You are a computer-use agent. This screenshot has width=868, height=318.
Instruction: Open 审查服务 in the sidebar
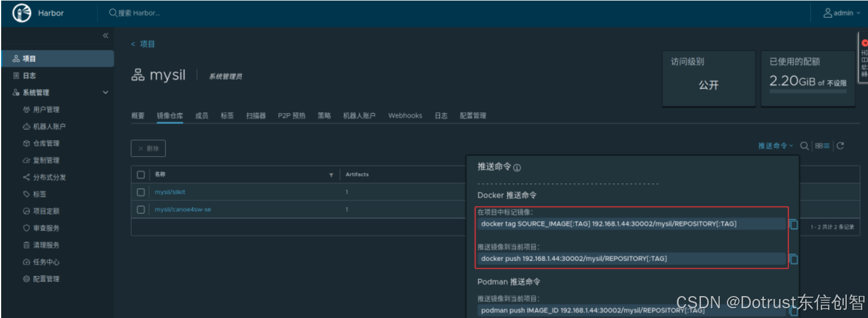(46, 228)
